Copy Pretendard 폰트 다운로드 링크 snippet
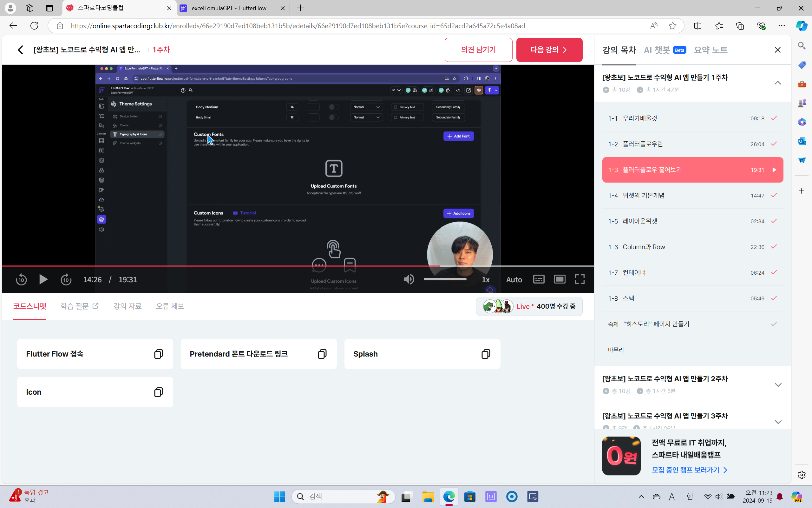The height and width of the screenshot is (508, 812). [x=322, y=354]
